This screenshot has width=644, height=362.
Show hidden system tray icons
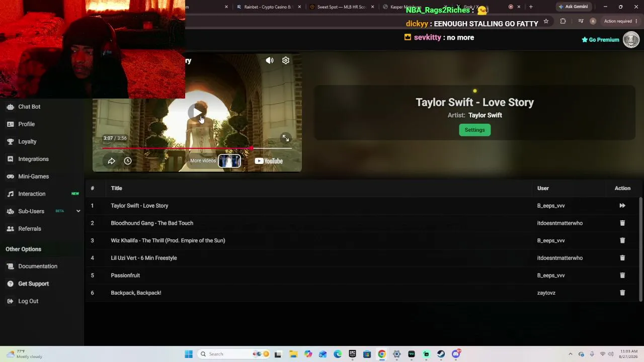point(570,354)
